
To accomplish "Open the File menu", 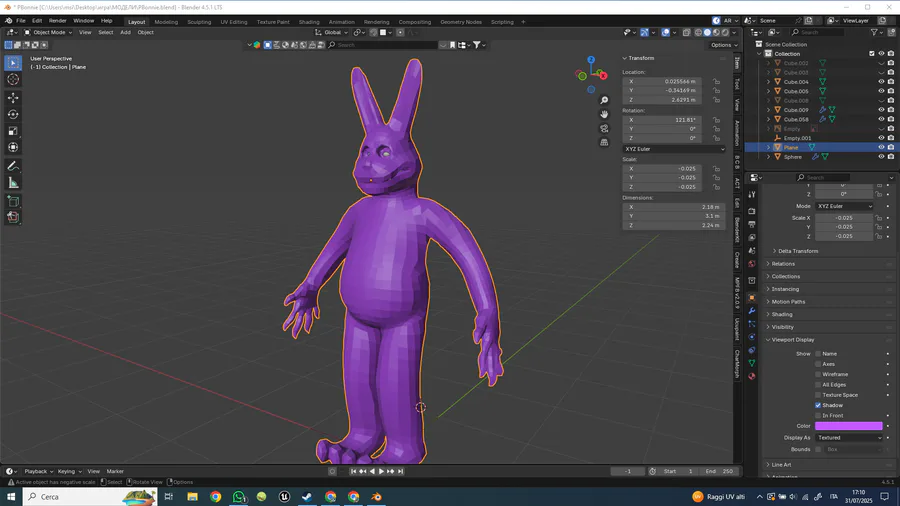I will pyautogui.click(x=21, y=21).
